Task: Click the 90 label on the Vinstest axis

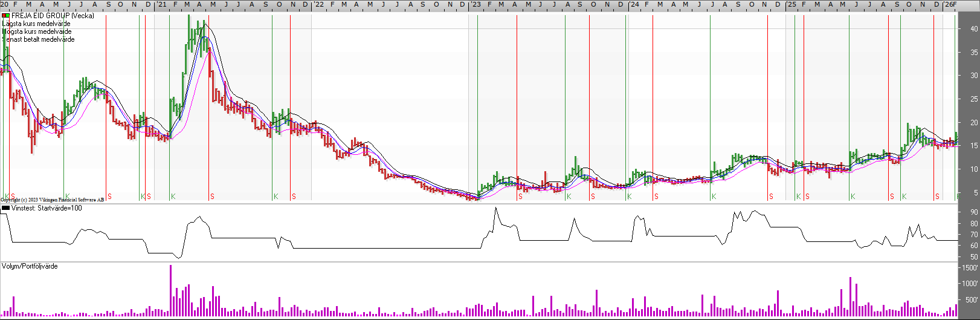Action: tap(974, 212)
